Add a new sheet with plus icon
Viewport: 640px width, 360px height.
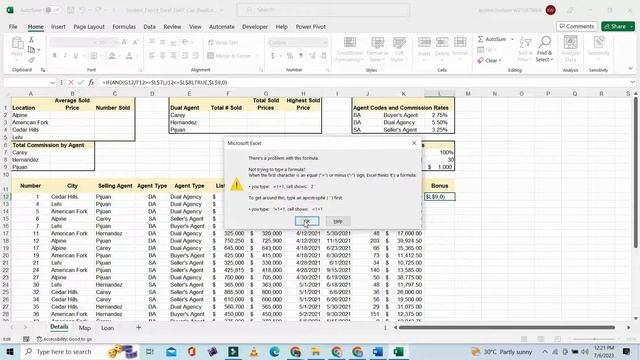click(x=138, y=327)
